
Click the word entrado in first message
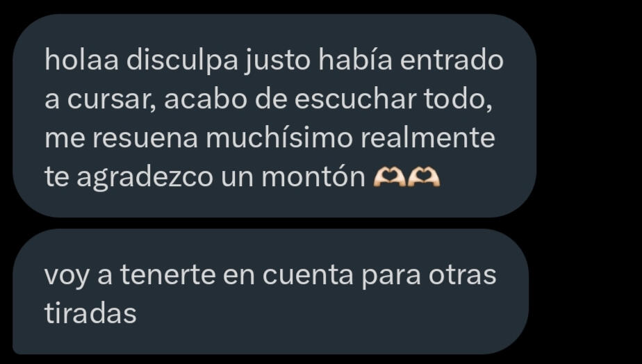[x=452, y=60]
